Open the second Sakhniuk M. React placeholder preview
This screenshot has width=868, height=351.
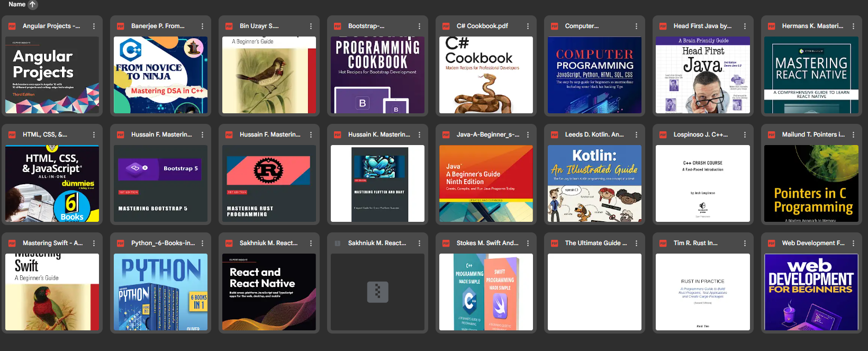tap(377, 292)
